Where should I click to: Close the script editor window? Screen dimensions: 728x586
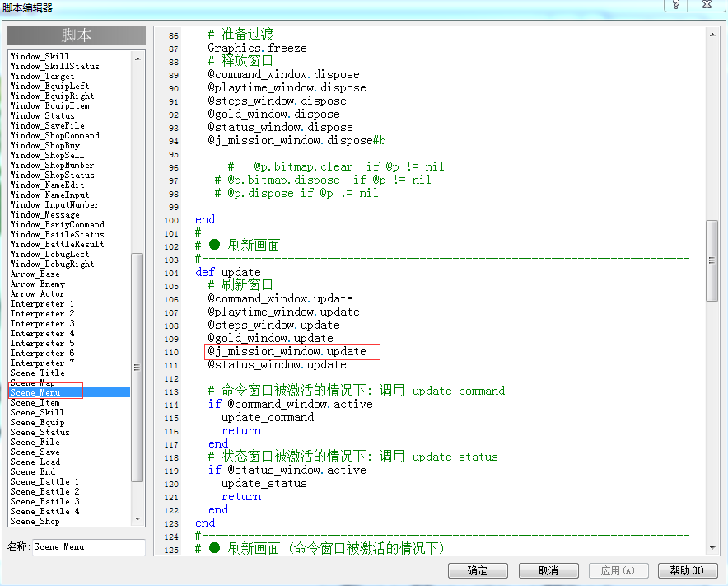707,5
